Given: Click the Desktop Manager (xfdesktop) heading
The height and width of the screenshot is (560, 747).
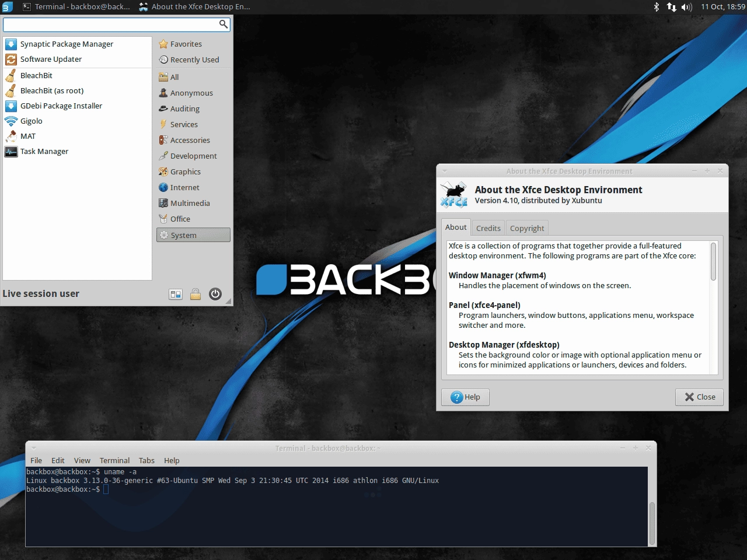Looking at the screenshot, I should pos(504,345).
